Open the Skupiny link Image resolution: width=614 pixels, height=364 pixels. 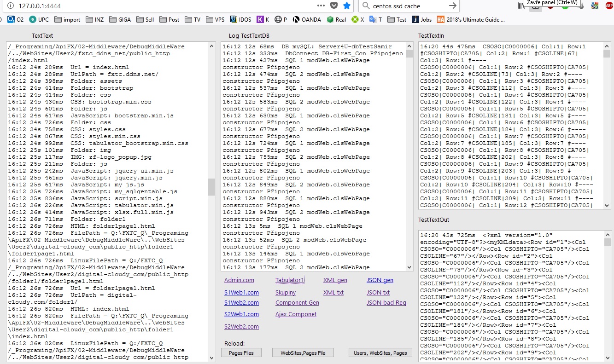[x=286, y=293]
